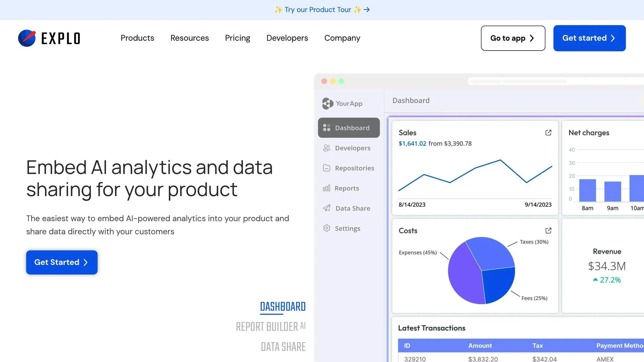Click the YourApp logo icon
The width and height of the screenshot is (644, 362).
(328, 103)
